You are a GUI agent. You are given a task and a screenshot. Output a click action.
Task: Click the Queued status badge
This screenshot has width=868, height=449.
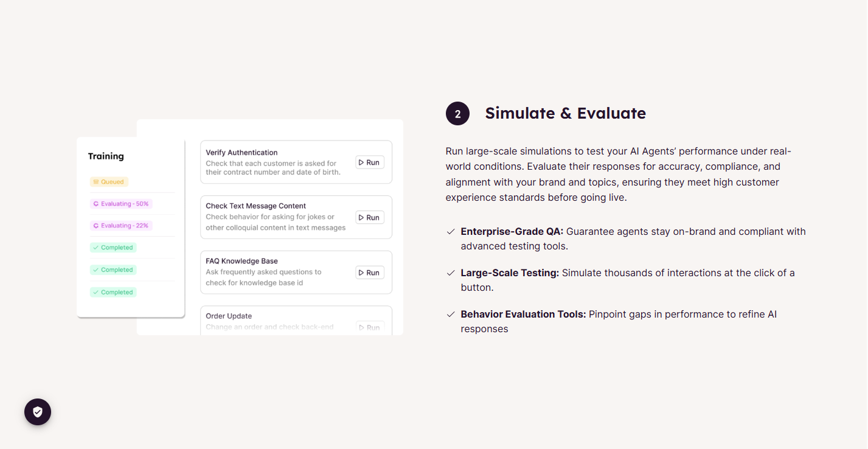pyautogui.click(x=109, y=182)
